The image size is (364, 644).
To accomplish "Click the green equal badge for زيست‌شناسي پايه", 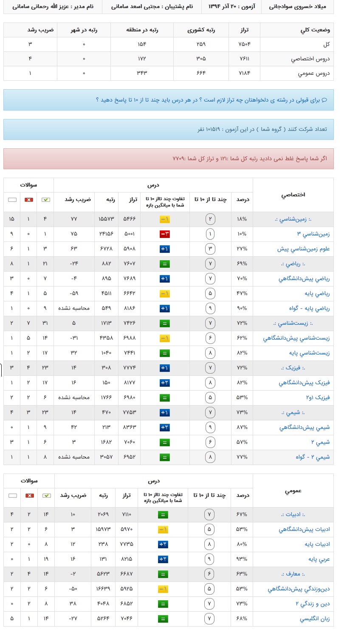I will [165, 353].
